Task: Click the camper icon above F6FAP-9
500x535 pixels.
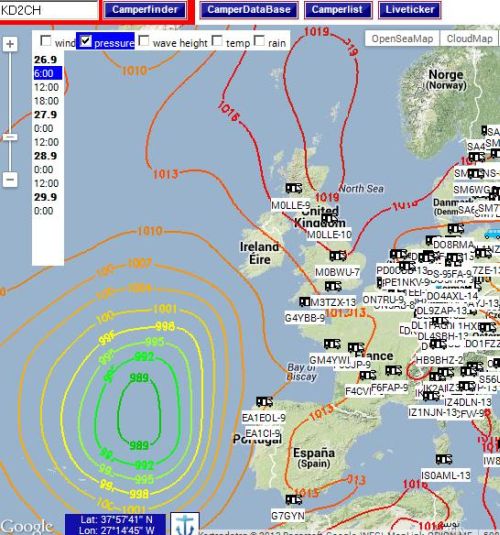Action: coord(394,371)
